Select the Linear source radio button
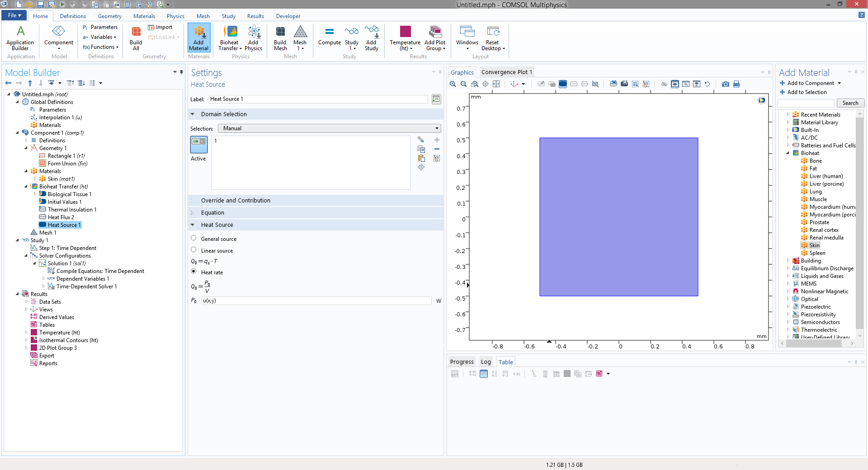The image size is (868, 470). point(193,250)
